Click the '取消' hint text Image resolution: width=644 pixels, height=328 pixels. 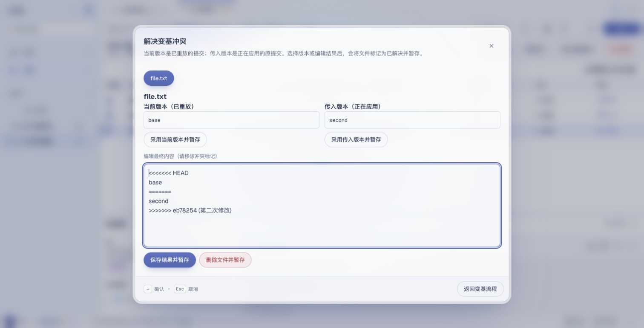193,289
